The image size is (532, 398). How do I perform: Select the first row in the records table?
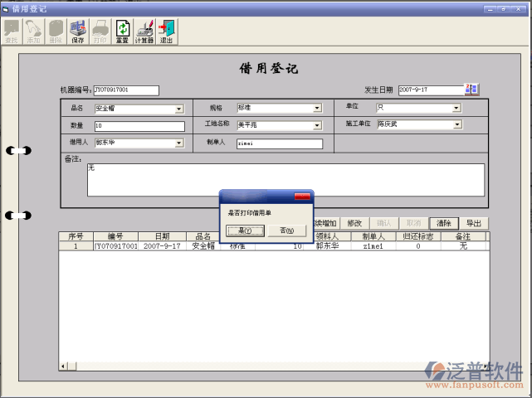tap(249, 246)
